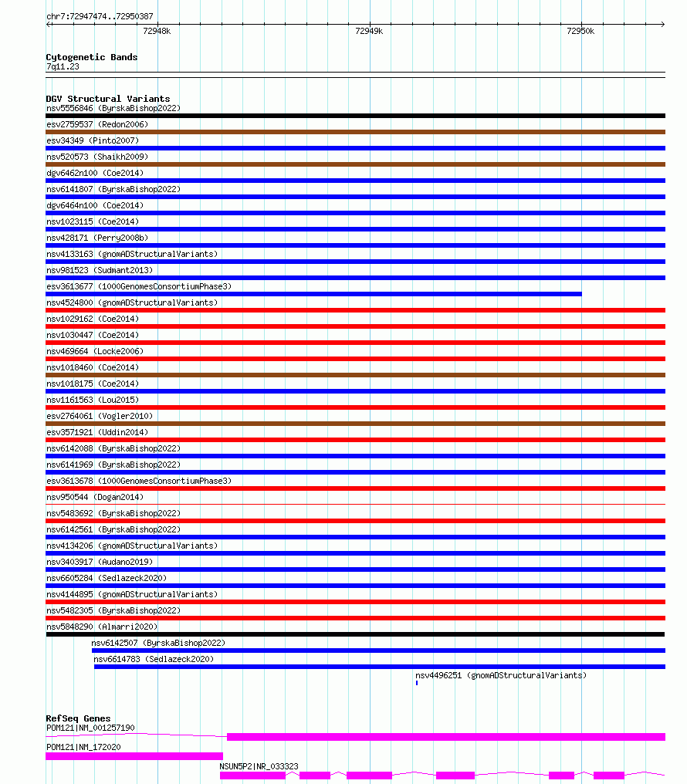Click the POM121 NM_172020 magenta exon block
The image size is (687, 784).
point(134,756)
